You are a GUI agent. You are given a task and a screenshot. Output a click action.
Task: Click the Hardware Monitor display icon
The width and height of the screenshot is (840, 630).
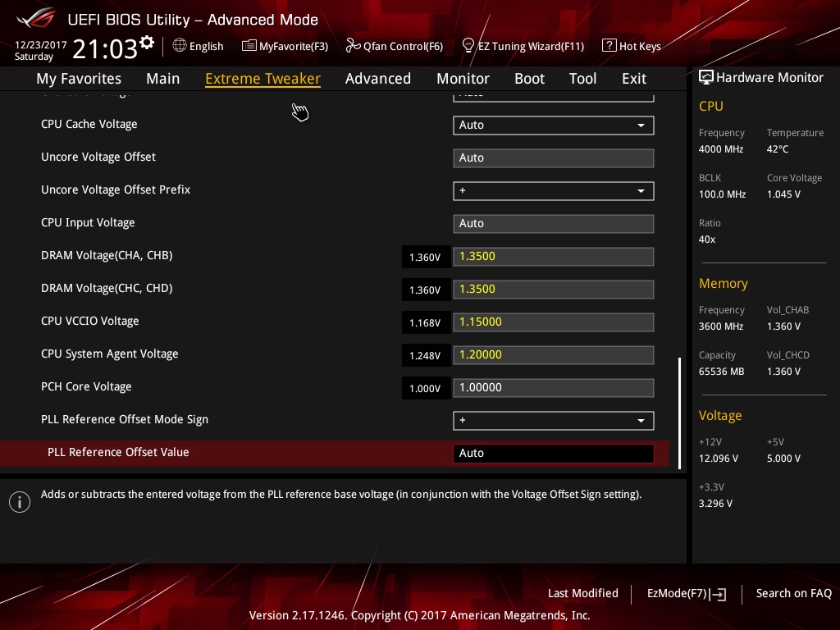(706, 78)
